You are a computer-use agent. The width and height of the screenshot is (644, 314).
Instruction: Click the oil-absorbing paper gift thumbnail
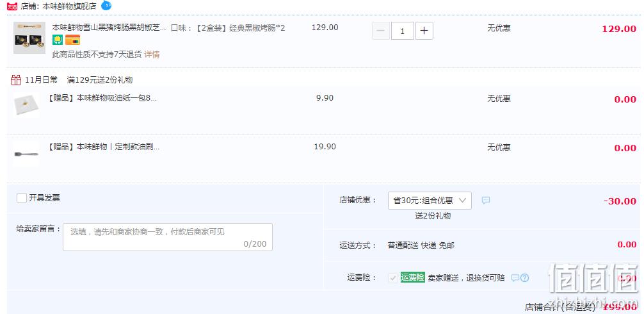pyautogui.click(x=26, y=104)
